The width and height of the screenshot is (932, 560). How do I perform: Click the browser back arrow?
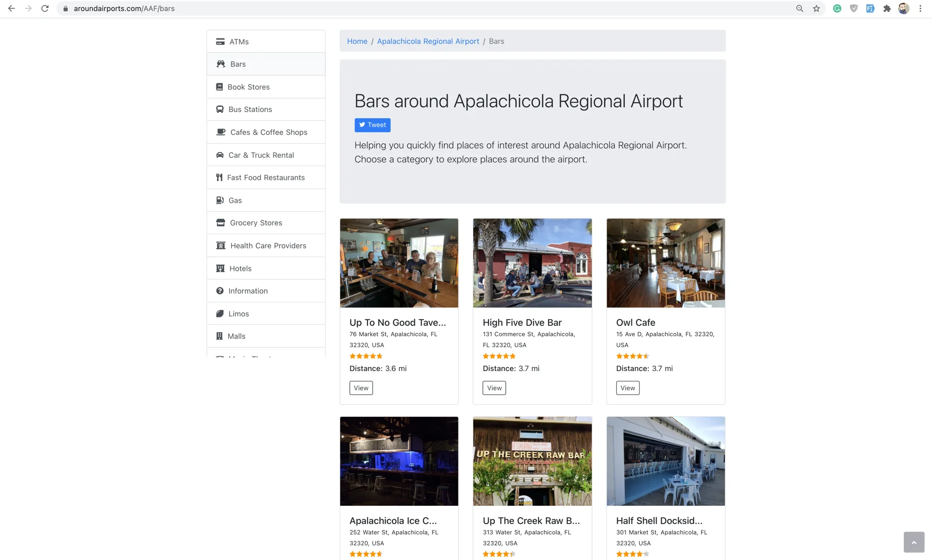click(11, 8)
